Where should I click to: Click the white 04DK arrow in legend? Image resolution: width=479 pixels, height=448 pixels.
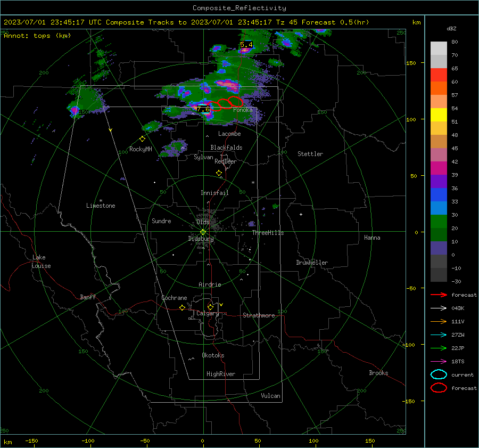pyautogui.click(x=439, y=308)
